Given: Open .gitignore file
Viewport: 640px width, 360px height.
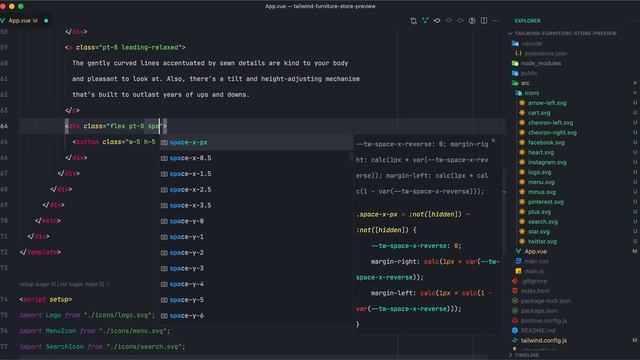Looking at the screenshot, I should 534,281.
